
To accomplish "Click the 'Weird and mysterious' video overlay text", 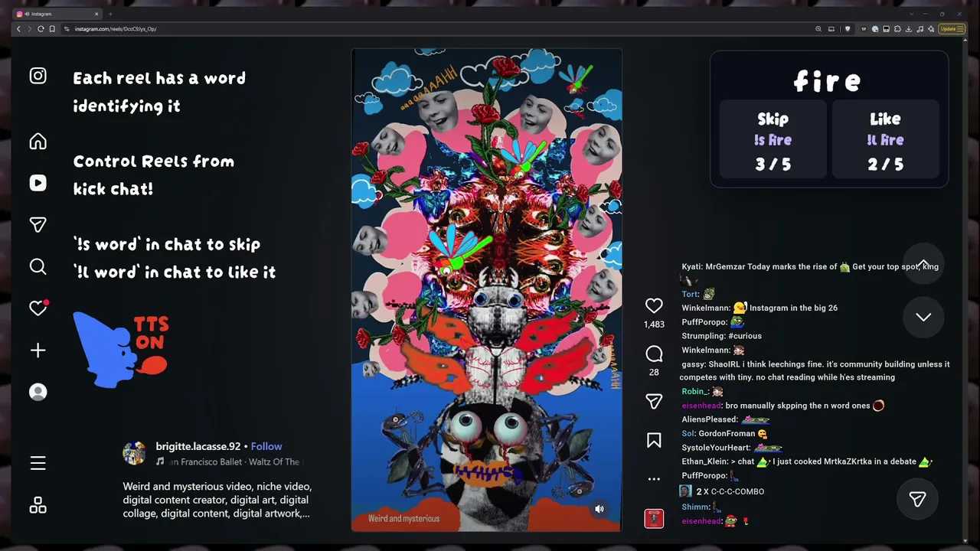I will [403, 519].
